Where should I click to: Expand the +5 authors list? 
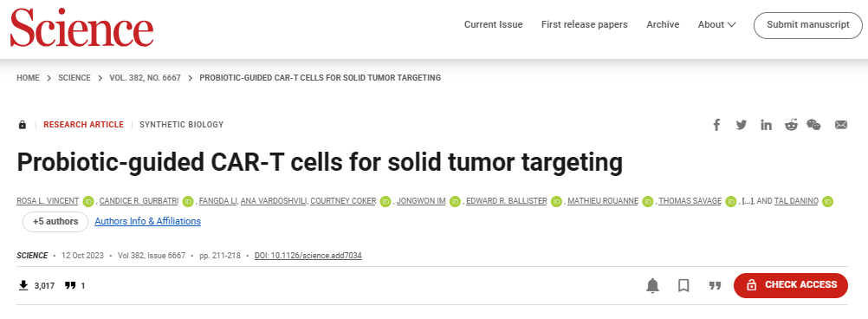coord(55,222)
